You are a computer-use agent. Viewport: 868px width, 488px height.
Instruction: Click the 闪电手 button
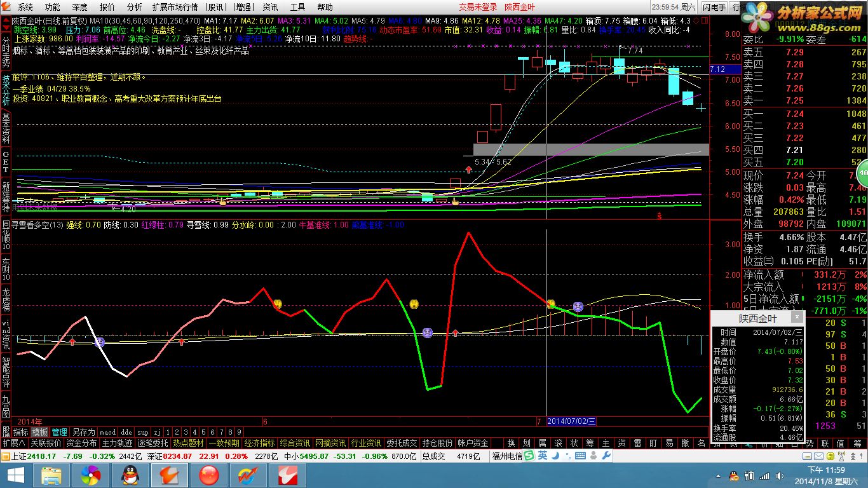[x=715, y=7]
